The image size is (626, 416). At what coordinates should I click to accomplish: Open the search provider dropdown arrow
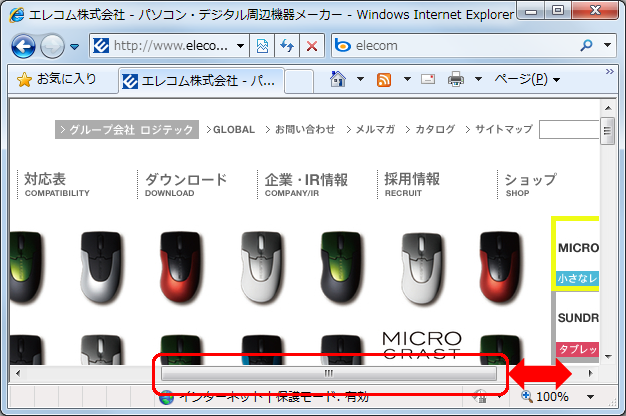(607, 45)
